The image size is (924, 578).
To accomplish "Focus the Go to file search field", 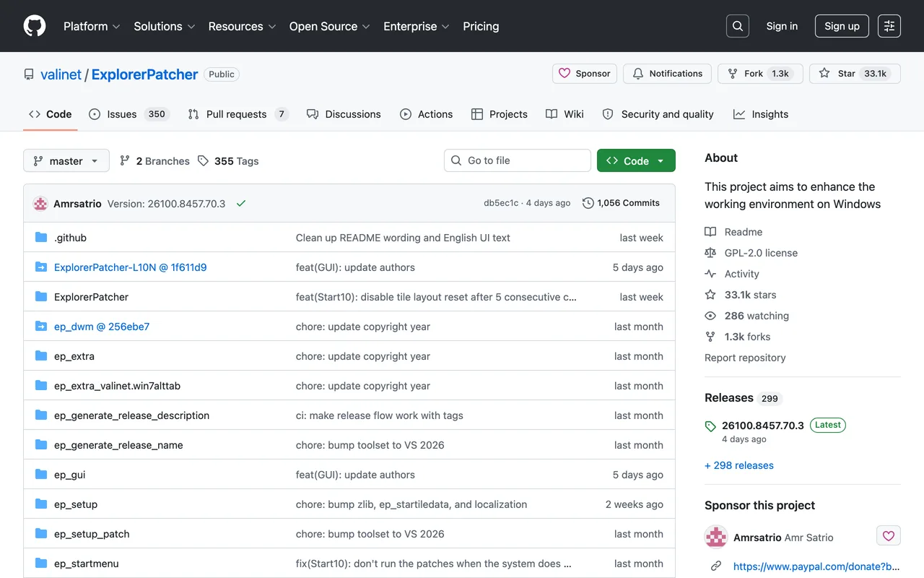I will [x=518, y=160].
